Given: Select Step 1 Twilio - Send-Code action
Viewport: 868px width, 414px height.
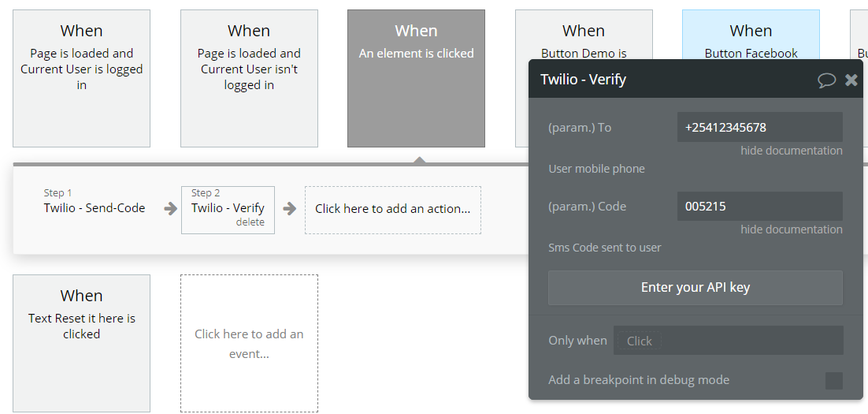Looking at the screenshot, I should point(95,202).
